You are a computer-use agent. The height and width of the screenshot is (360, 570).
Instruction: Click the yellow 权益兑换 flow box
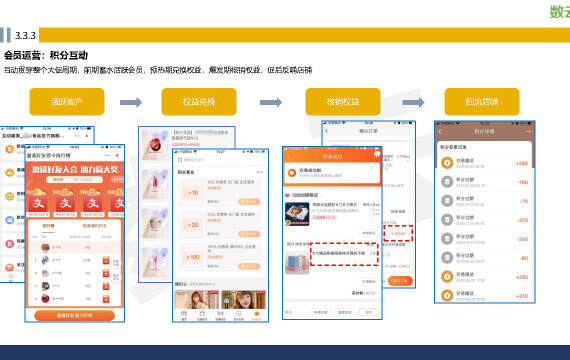(199, 102)
